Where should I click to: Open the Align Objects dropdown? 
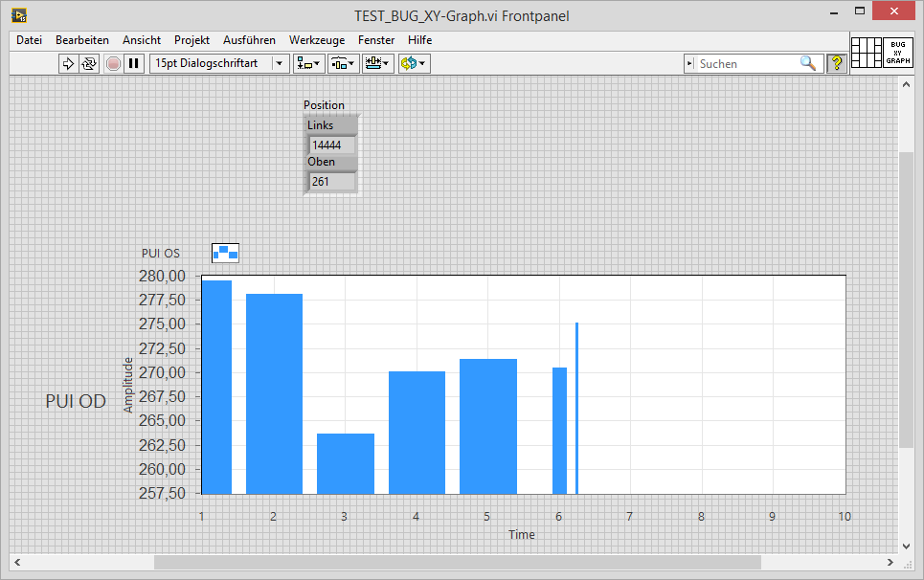[308, 63]
